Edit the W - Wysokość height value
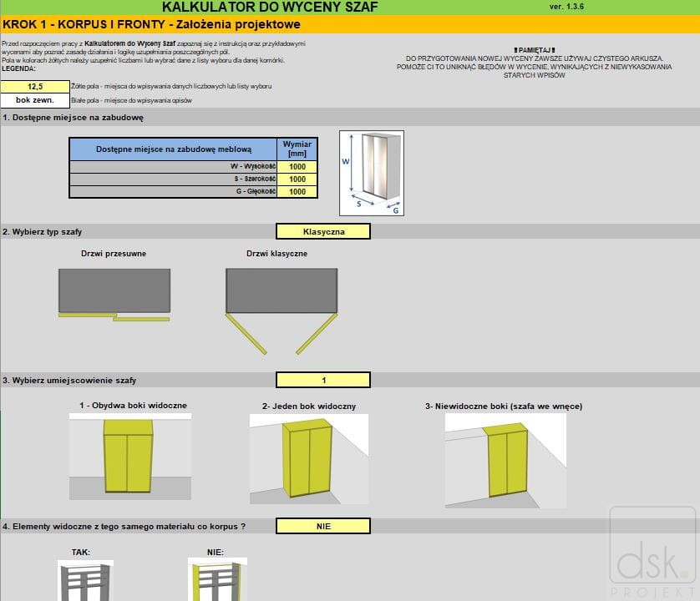Viewport: 700px width, 601px height. click(297, 166)
